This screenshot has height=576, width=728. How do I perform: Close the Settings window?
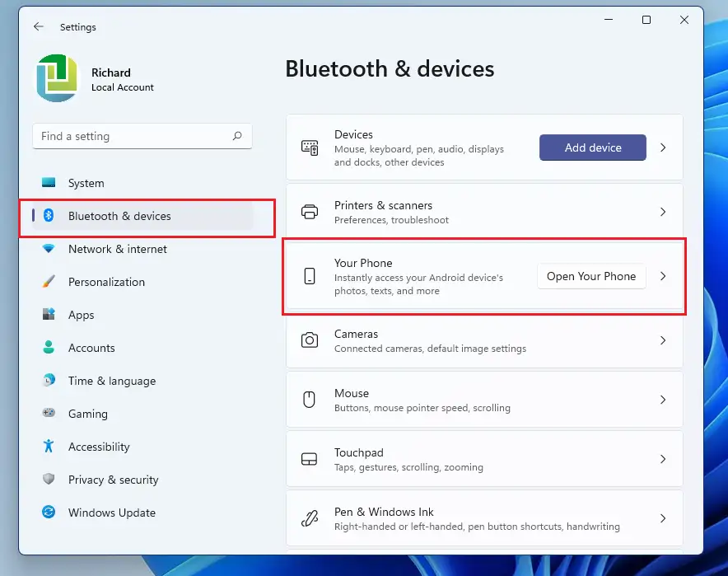[x=684, y=20]
